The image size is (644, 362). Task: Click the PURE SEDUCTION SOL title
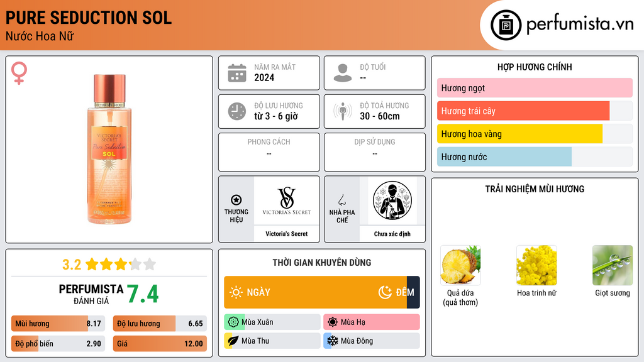coord(88,18)
